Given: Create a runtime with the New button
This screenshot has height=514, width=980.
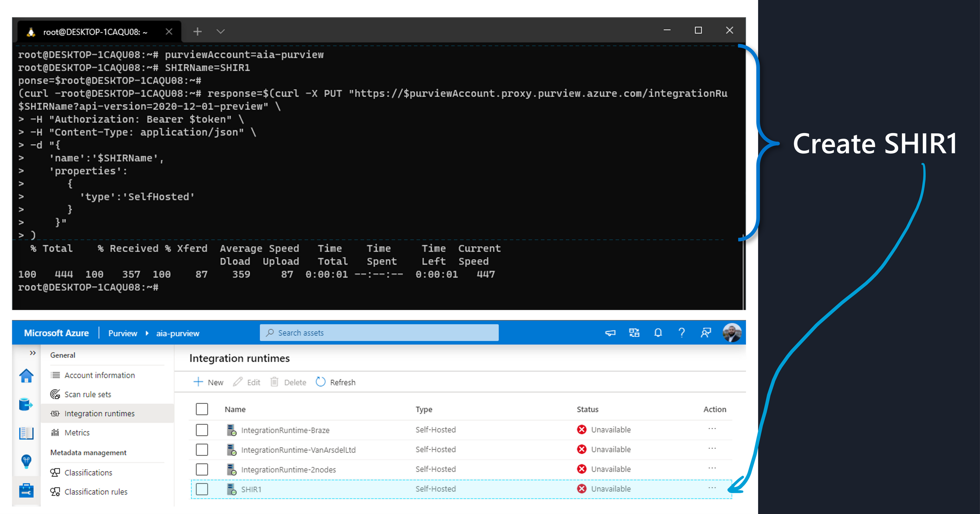Looking at the screenshot, I should click(x=209, y=382).
